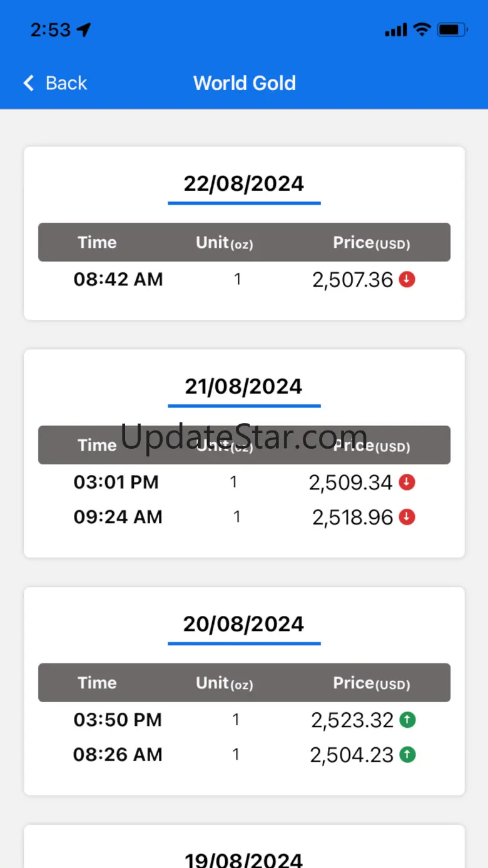This screenshot has width=488, height=868.
Task: Click the red down arrow beside 2,509.34
Action: 407,483
